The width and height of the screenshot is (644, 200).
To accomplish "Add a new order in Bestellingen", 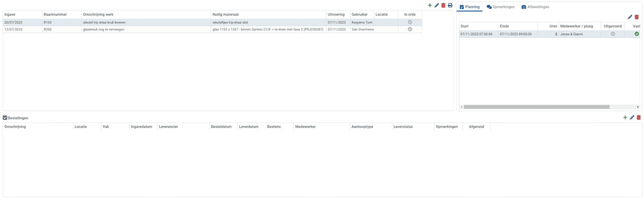I will click(625, 118).
